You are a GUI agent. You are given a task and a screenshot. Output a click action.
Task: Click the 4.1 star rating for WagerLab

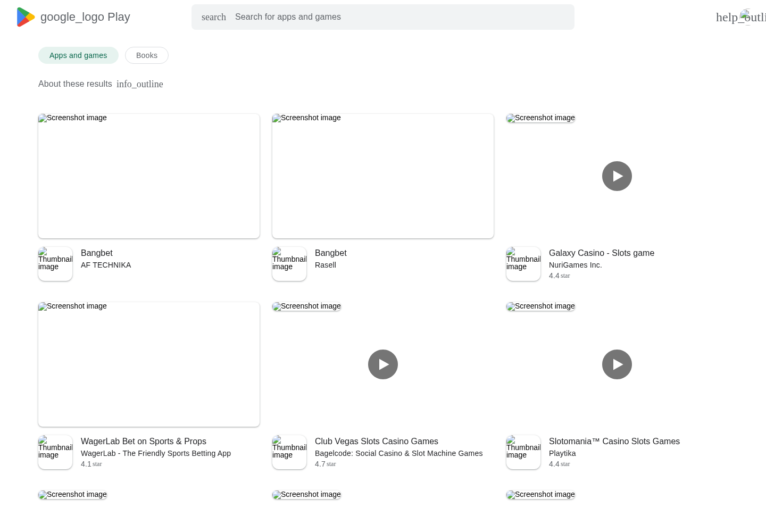pos(91,464)
